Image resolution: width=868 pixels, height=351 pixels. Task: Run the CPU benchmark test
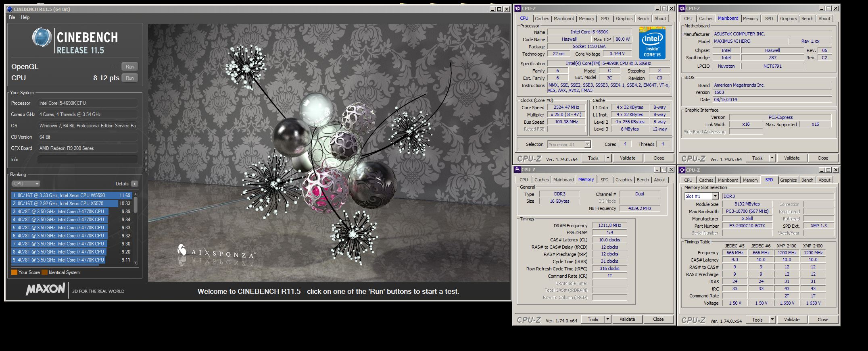[129, 78]
